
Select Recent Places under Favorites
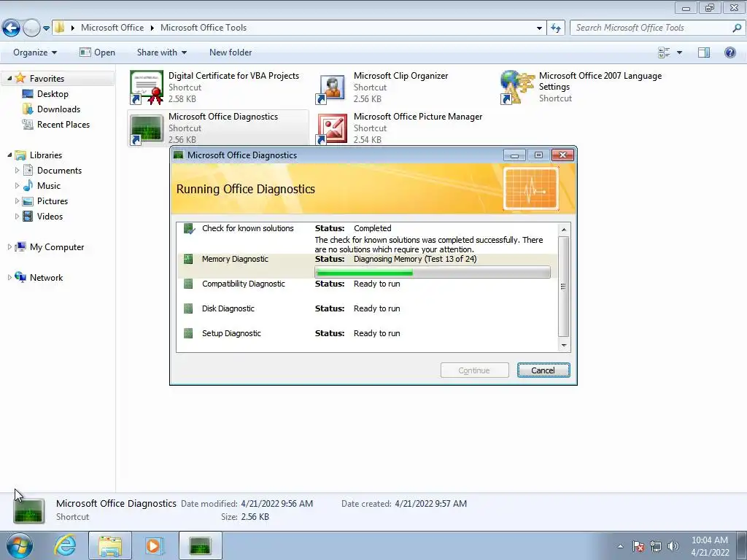coord(56,124)
